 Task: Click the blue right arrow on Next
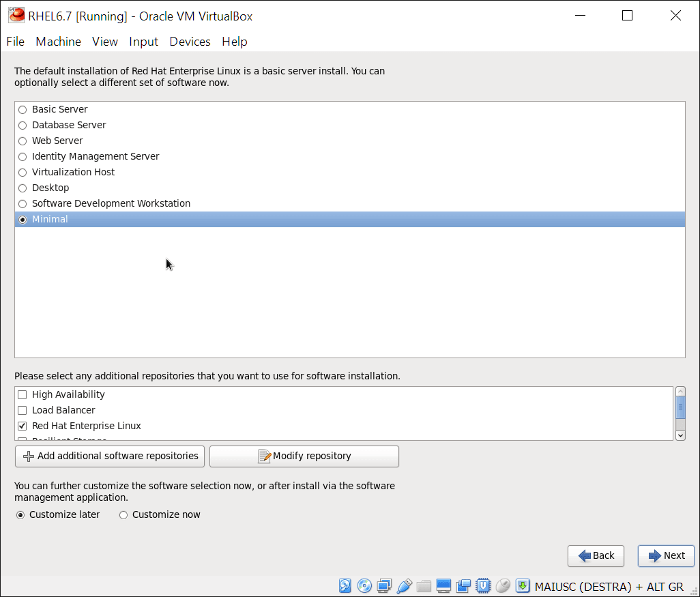654,556
